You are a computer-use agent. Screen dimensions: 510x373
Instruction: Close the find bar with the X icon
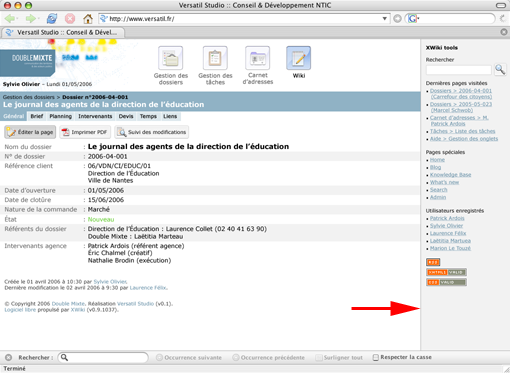pyautogui.click(x=8, y=357)
